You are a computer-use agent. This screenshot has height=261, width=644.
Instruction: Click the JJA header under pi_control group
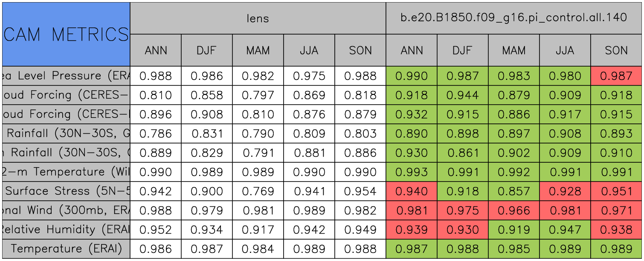coord(565,50)
